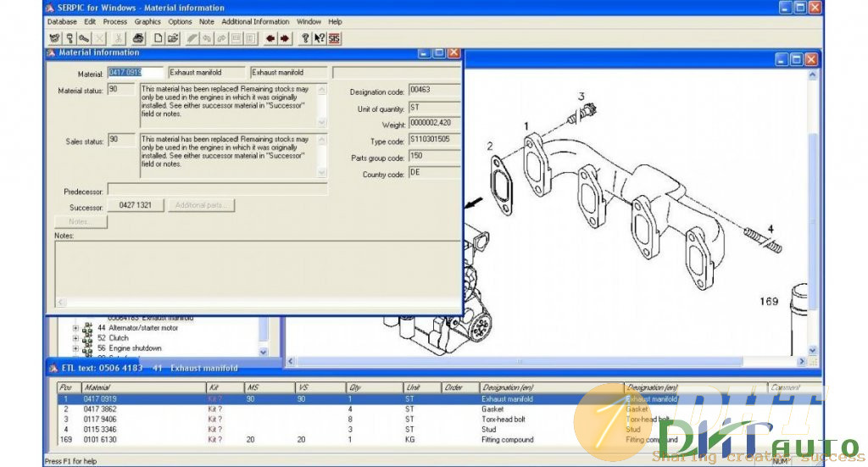Click the Weight field 0000002,420

tap(435, 123)
